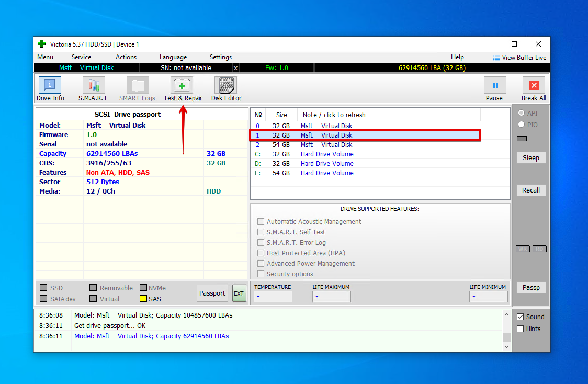Image resolution: width=588 pixels, height=384 pixels.
Task: Click the log scrollbar thumb
Action: click(506, 337)
